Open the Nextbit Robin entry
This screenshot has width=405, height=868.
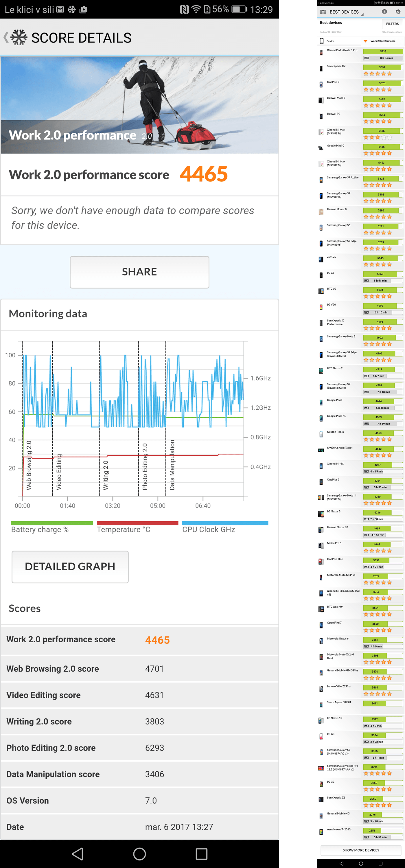tap(360, 436)
